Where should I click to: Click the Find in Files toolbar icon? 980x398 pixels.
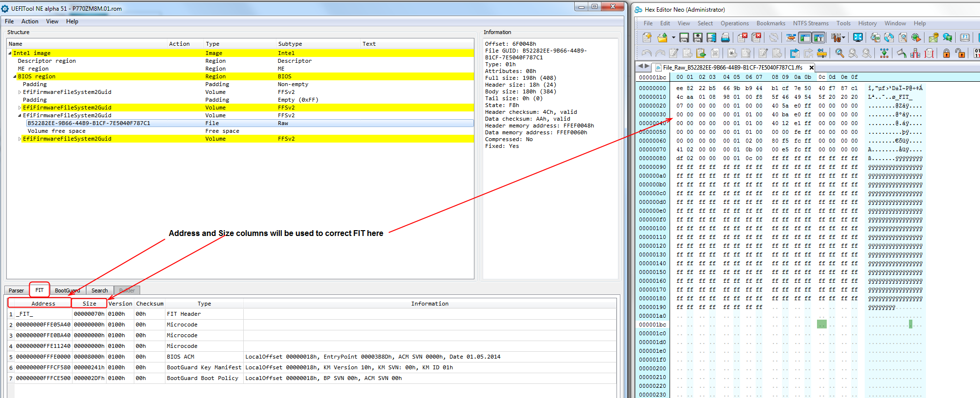(903, 37)
